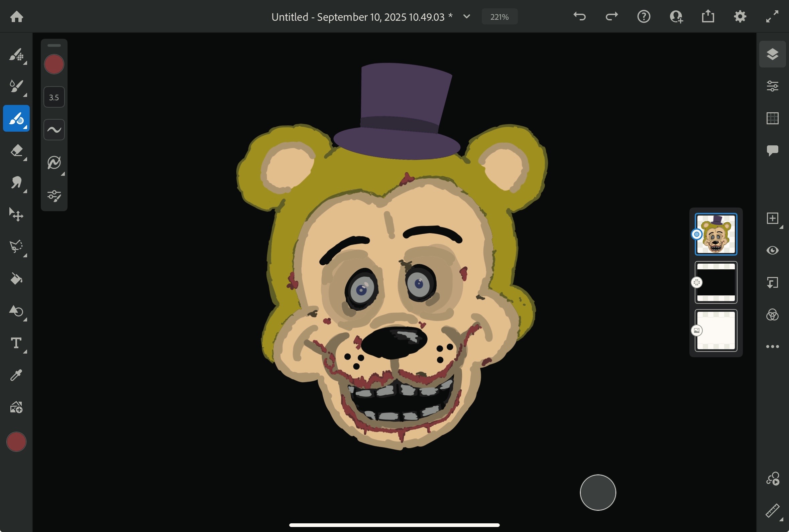
Task: Toggle the Layers panel
Action: 772,54
